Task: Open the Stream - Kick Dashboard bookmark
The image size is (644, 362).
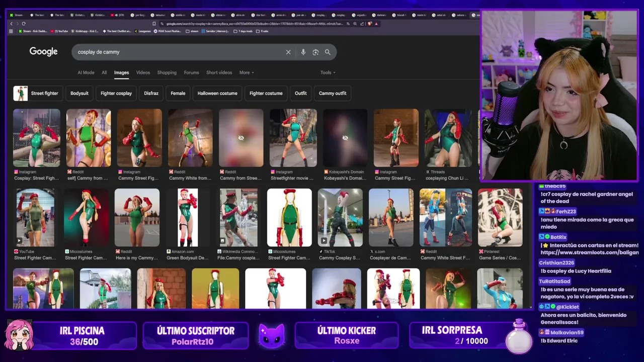Action: 33,31
